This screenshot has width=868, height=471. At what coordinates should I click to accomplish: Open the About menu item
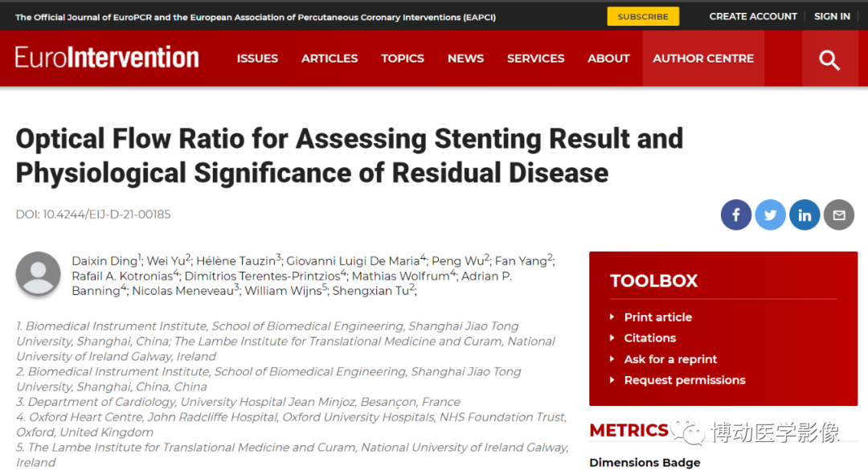click(x=608, y=59)
